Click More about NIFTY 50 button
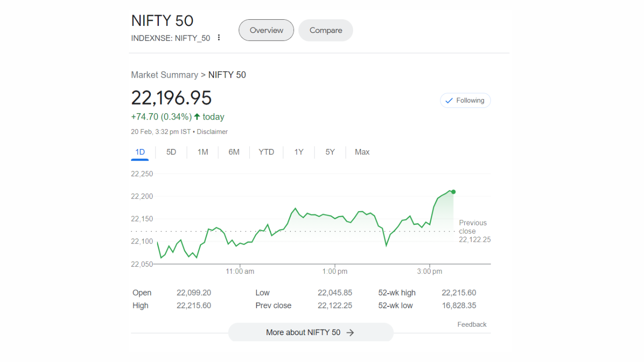 [311, 332]
